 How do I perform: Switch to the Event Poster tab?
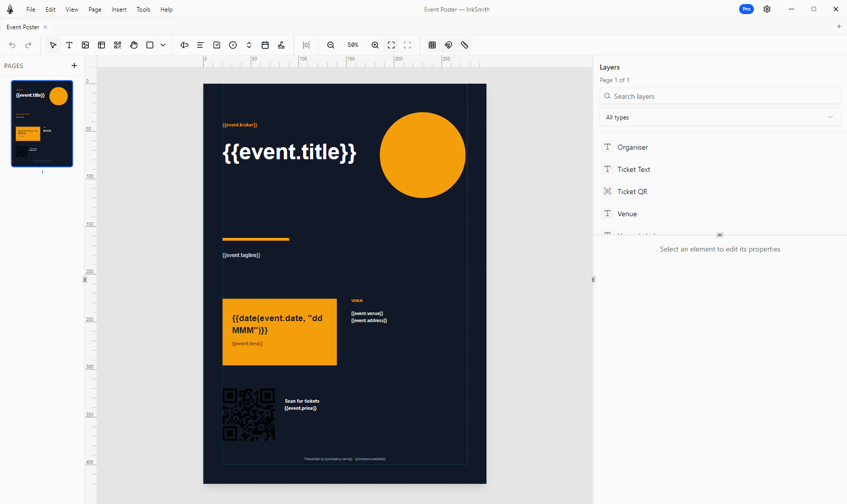pos(23,27)
